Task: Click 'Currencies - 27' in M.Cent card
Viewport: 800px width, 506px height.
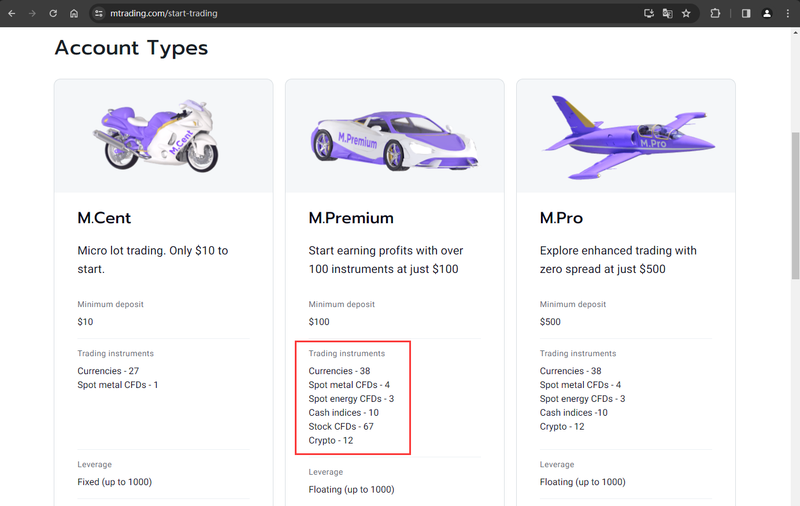Action: (x=108, y=371)
